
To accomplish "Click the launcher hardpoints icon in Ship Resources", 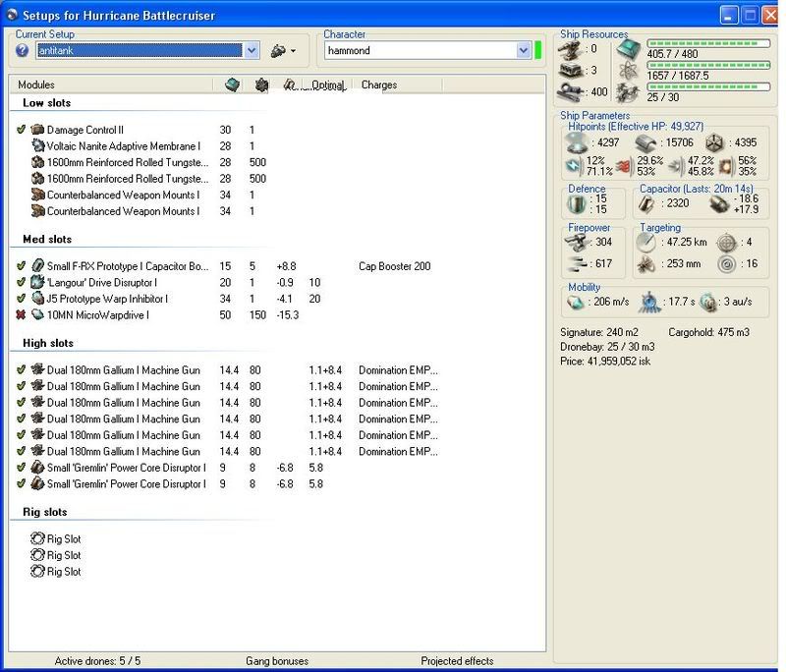I will tap(571, 70).
